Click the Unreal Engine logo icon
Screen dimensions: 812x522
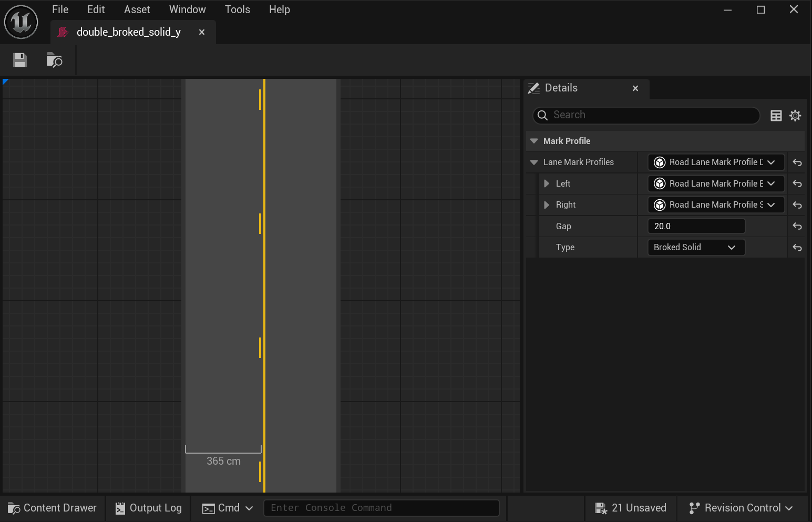[21, 22]
